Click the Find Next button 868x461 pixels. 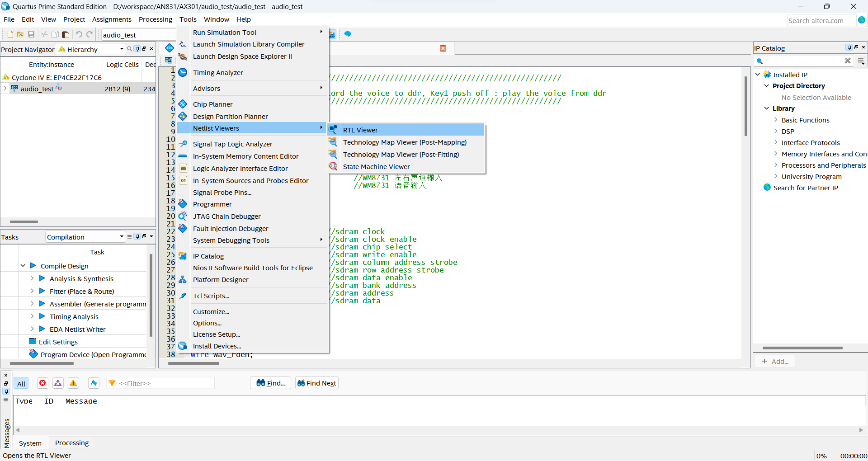pos(316,383)
